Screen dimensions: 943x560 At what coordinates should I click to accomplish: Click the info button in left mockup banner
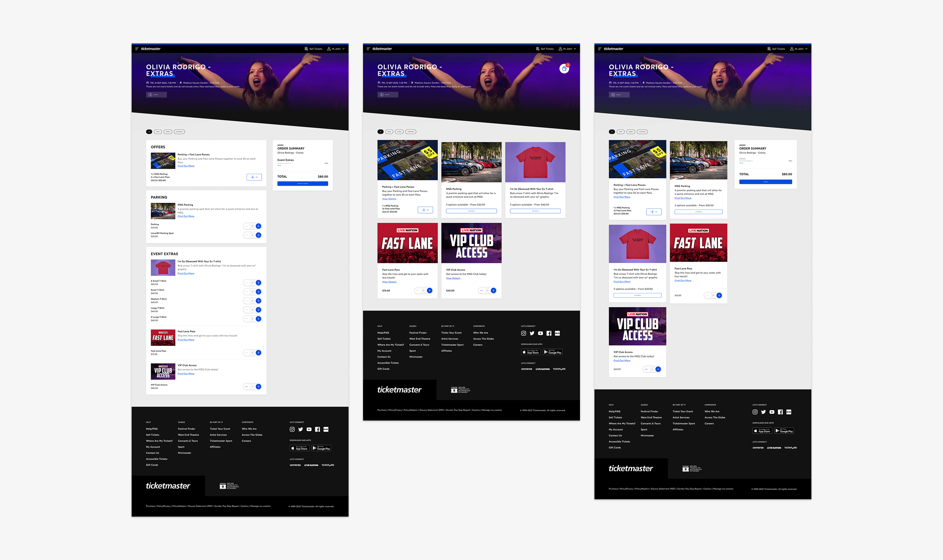tap(156, 95)
